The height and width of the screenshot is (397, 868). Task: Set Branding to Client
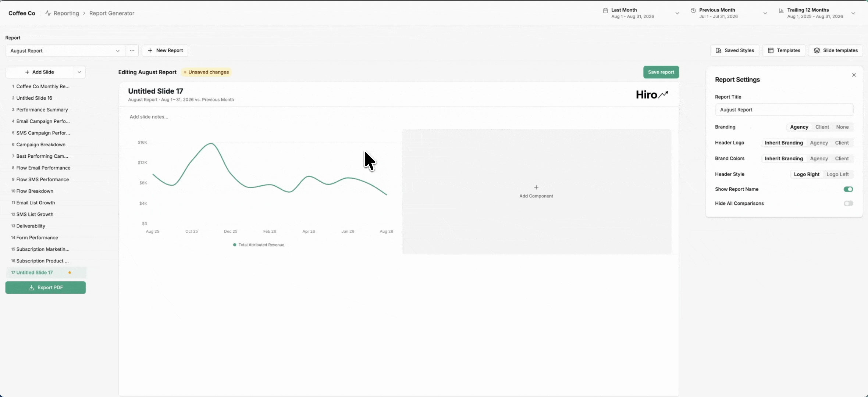point(822,127)
